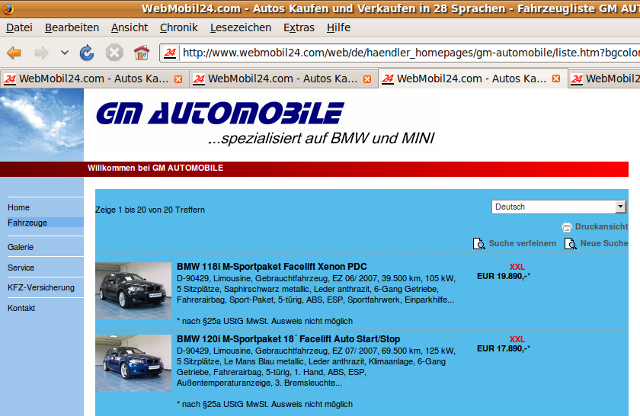Click text Zeige 1 bis 20 von 20 Treffern
Image resolution: width=640 pixels, height=416 pixels.
[x=150, y=210]
